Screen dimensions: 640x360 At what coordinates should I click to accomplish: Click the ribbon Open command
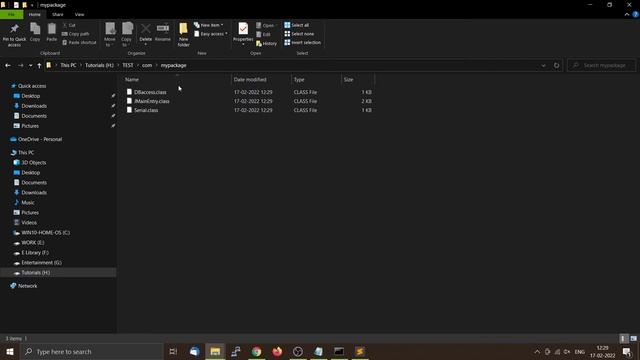click(x=265, y=25)
